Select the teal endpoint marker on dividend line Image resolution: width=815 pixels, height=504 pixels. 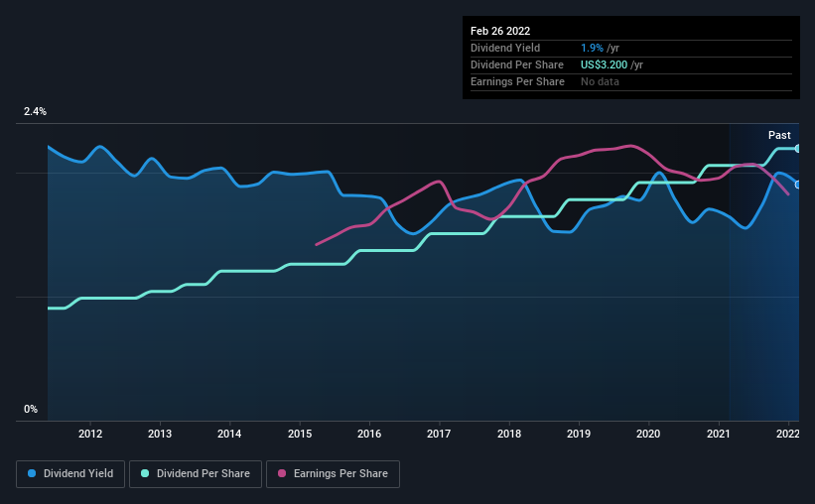pos(797,149)
